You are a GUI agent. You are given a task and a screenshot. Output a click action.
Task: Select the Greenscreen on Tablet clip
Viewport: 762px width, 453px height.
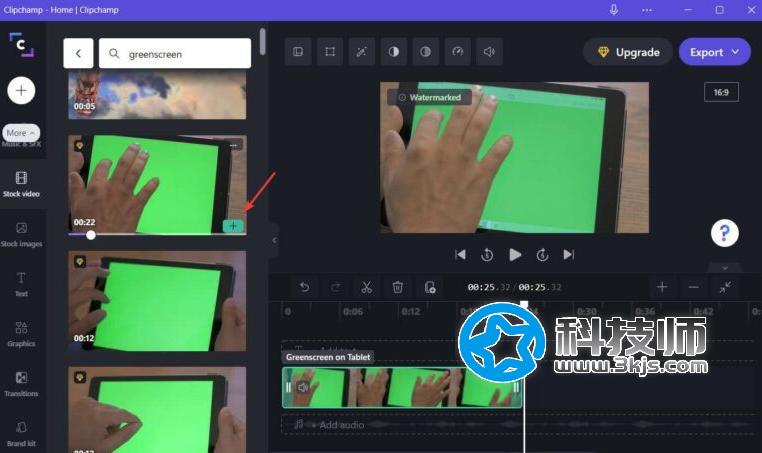pyautogui.click(x=402, y=387)
